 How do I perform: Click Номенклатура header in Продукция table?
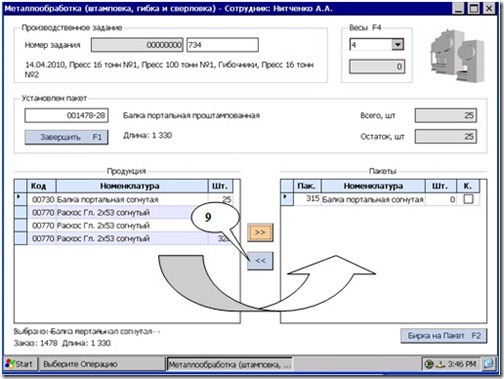click(x=132, y=186)
